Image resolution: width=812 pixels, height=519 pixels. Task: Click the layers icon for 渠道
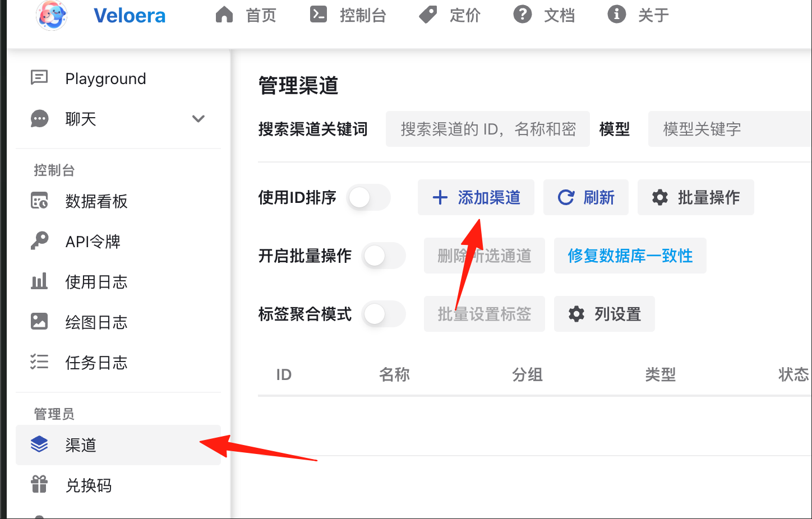(x=39, y=444)
